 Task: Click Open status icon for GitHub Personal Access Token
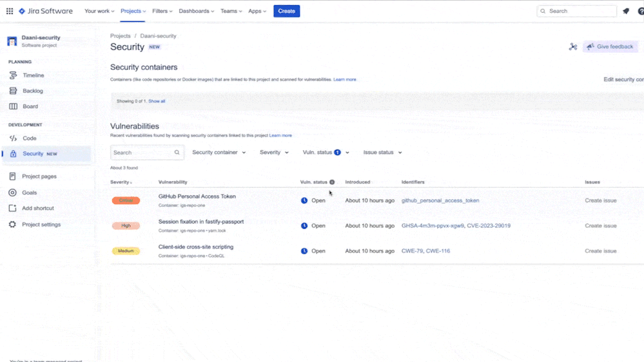pos(304,201)
